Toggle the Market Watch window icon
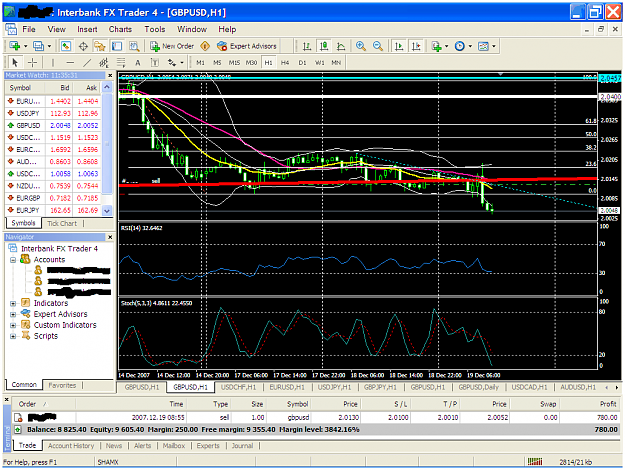Screen dimensions: 625x470 [66, 46]
